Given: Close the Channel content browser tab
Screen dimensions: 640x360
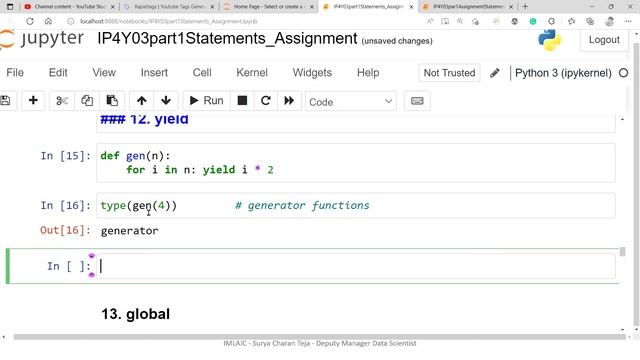Looking at the screenshot, I should point(113,7).
